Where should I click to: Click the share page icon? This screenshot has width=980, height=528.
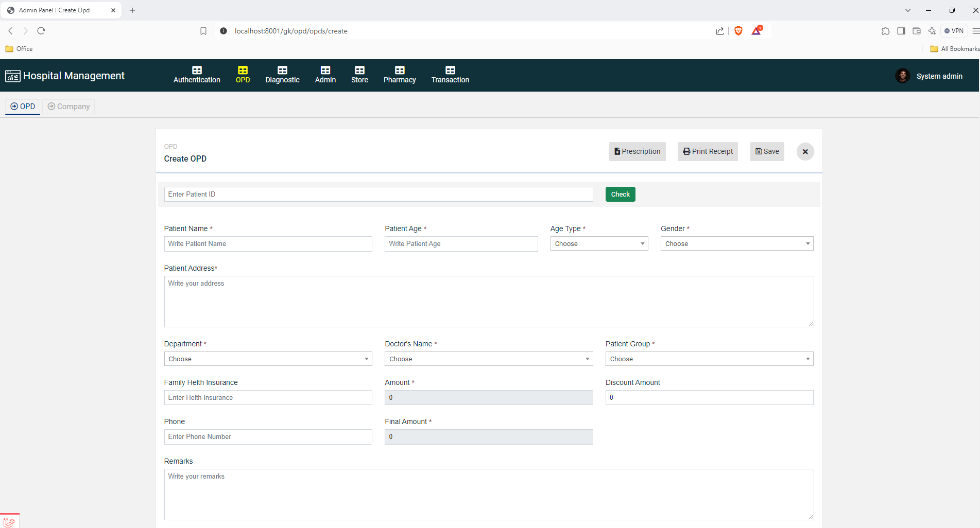coord(720,31)
